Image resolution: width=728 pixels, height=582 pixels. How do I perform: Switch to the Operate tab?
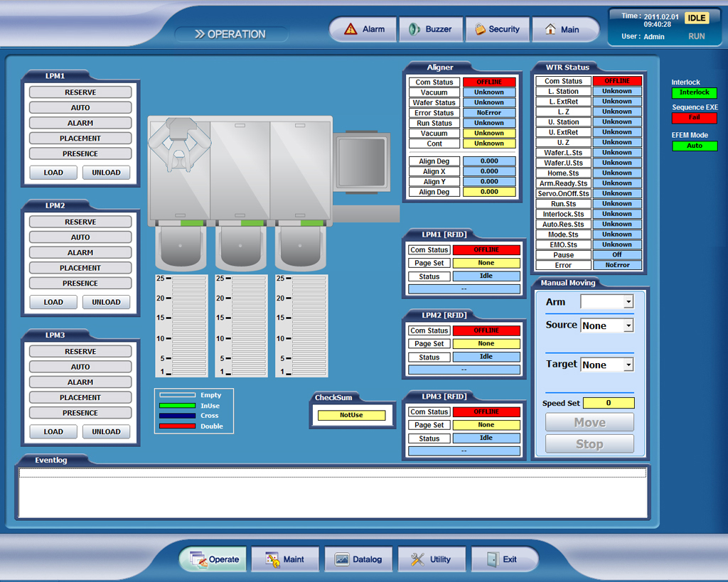point(213,559)
